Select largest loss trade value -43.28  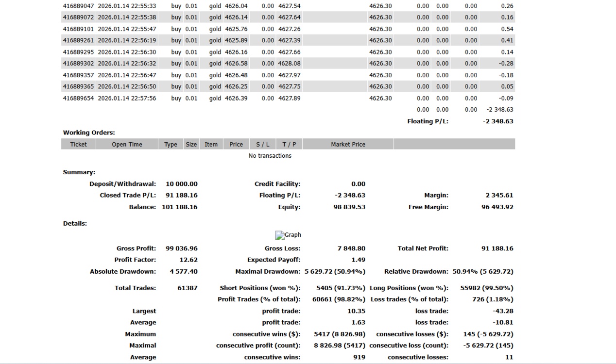(503, 311)
